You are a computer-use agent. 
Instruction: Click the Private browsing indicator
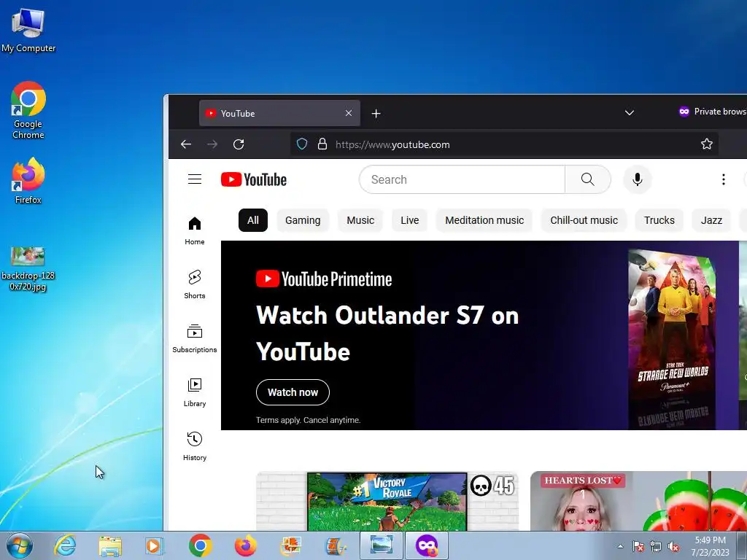click(712, 112)
